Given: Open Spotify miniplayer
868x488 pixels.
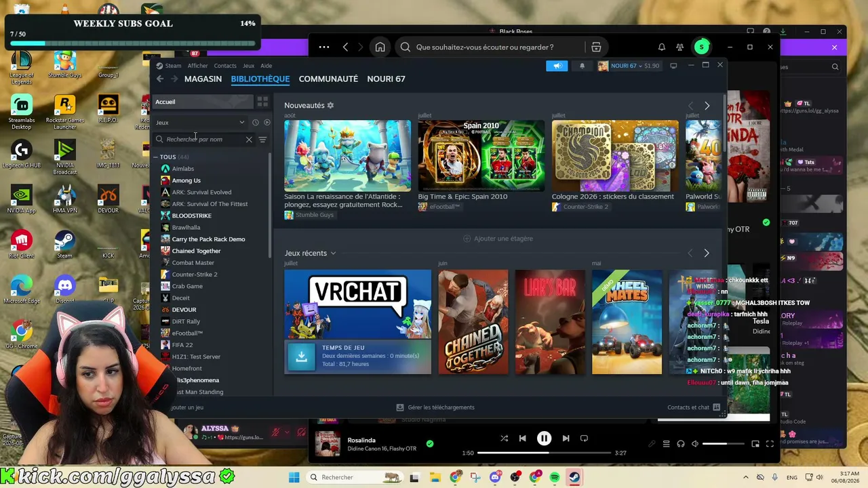Looking at the screenshot, I should coord(755,444).
